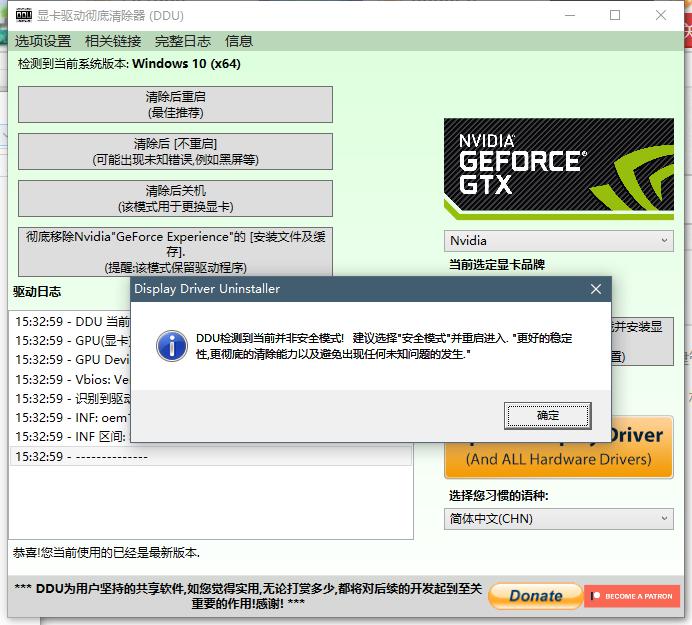Click the blue information icon in dialog

(x=172, y=346)
